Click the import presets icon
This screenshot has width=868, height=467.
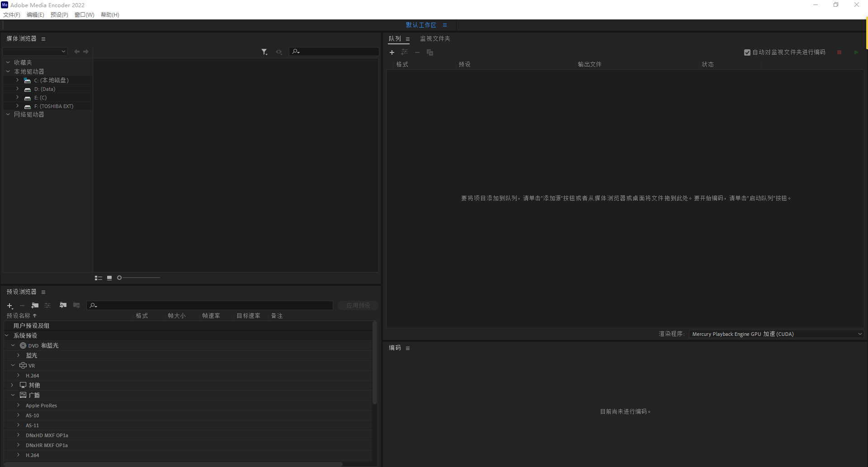63,305
